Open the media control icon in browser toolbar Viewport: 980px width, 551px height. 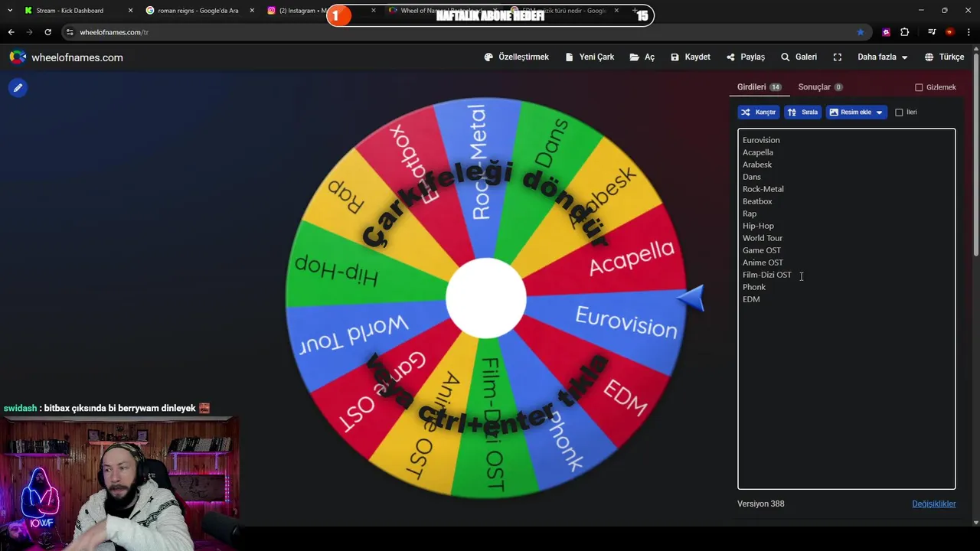932,32
